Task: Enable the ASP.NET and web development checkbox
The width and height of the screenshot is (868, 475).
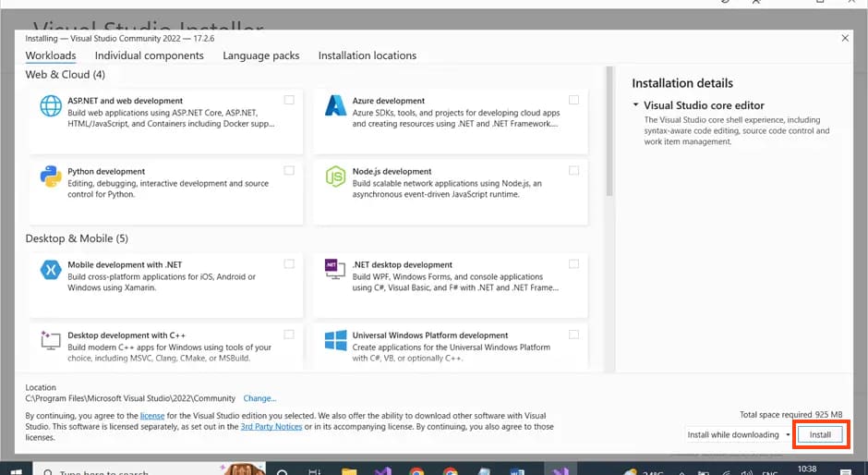Action: (x=290, y=100)
